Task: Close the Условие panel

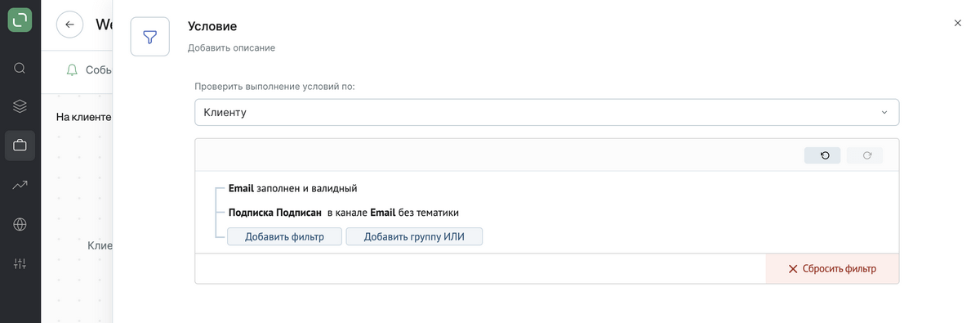Action: click(x=958, y=24)
